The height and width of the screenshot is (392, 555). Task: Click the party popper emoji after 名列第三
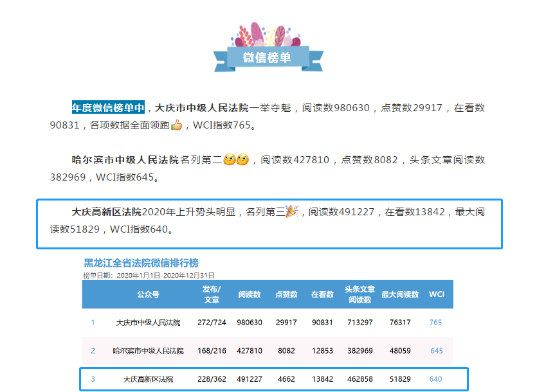coord(291,211)
